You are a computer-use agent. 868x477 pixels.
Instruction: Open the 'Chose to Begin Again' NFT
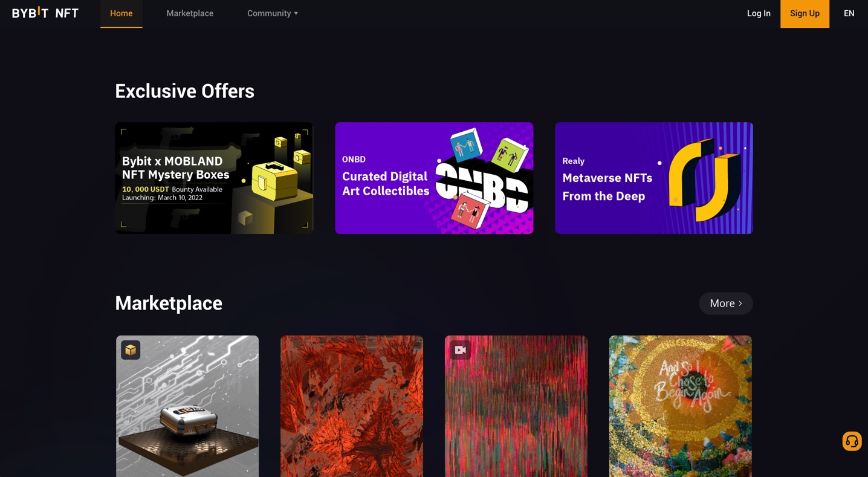pyautogui.click(x=681, y=406)
